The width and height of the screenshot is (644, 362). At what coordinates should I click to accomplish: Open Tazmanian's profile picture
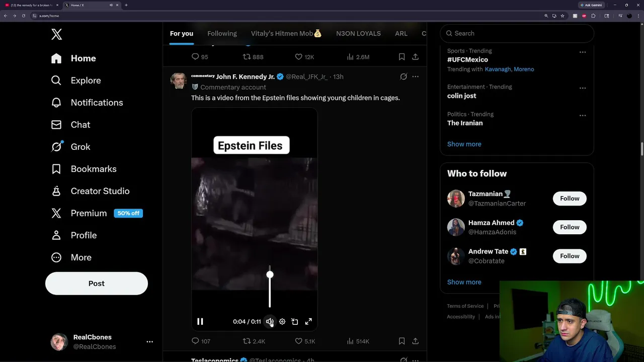[x=456, y=198]
